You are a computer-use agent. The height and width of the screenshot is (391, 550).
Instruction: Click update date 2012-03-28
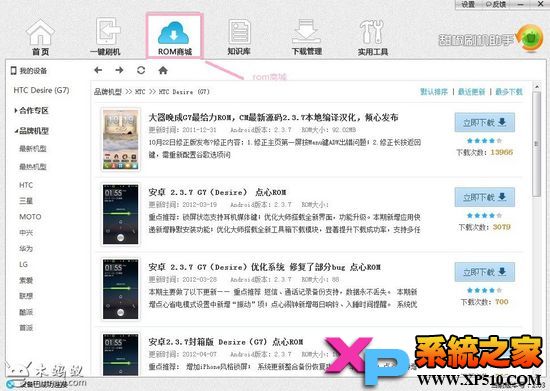point(199,279)
